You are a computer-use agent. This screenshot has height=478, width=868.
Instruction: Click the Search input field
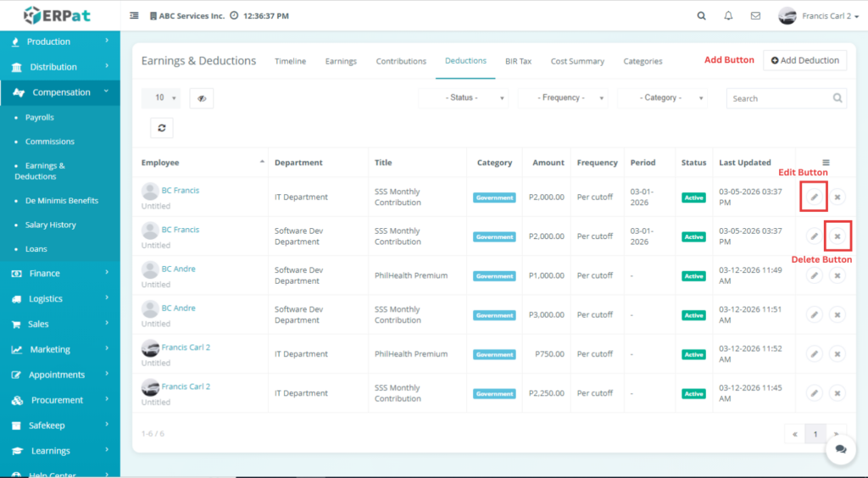(780, 98)
